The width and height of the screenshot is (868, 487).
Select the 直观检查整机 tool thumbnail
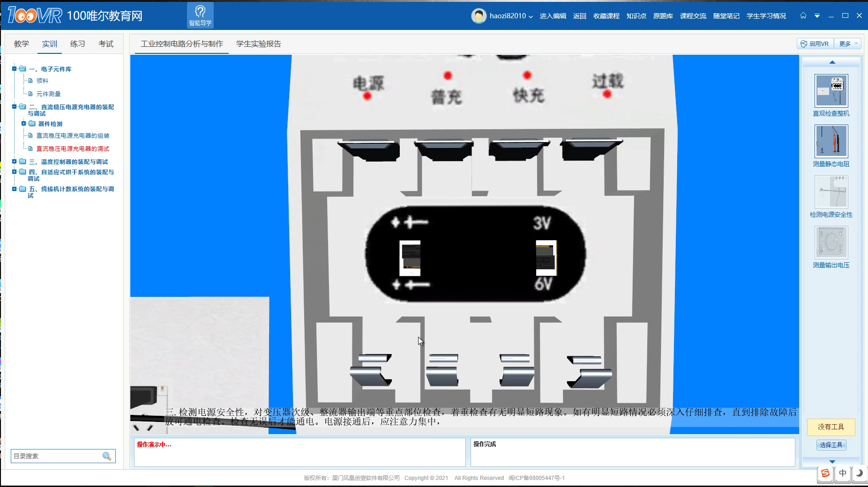(x=831, y=91)
